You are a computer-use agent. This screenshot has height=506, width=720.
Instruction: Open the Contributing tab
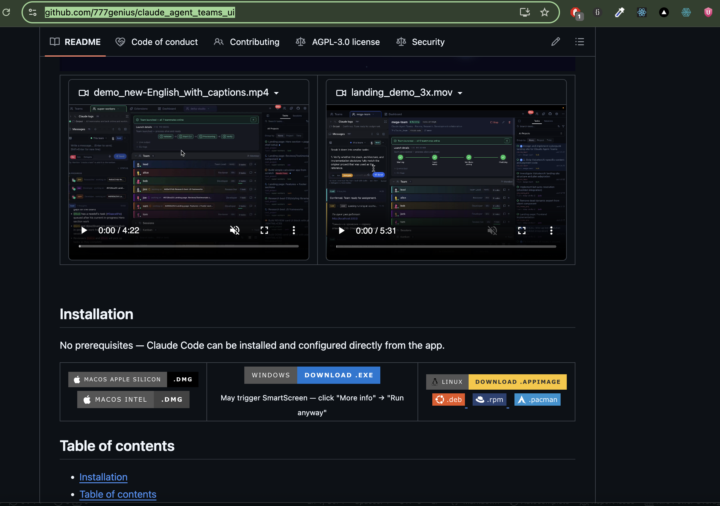(x=247, y=42)
